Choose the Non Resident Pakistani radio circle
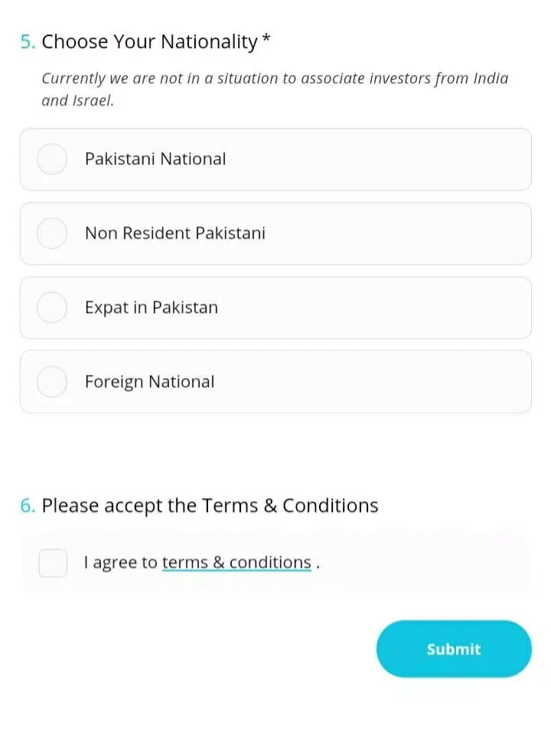This screenshot has height=756, width=551. 52,233
